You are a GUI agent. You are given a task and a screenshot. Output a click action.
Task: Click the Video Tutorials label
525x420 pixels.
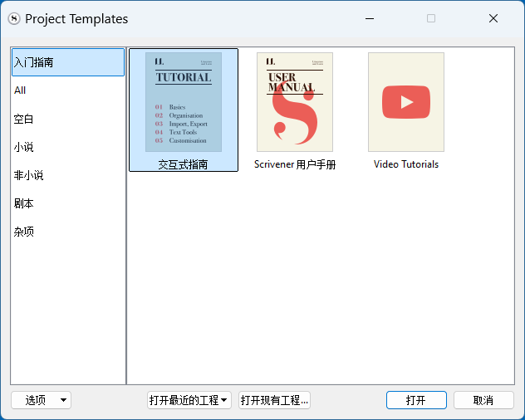click(406, 164)
